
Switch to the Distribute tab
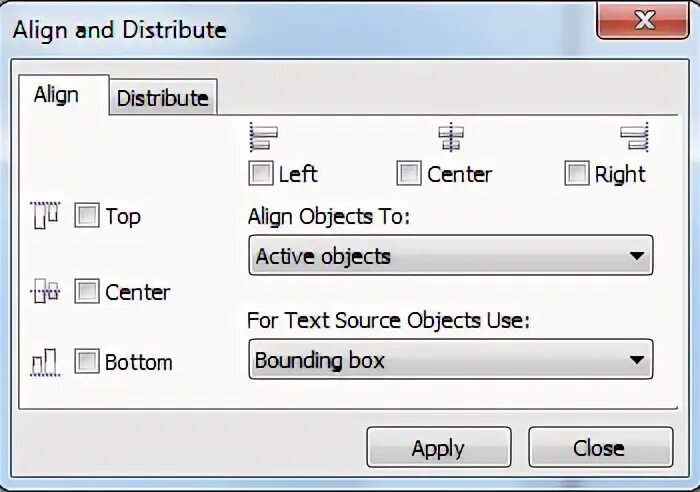(162, 98)
